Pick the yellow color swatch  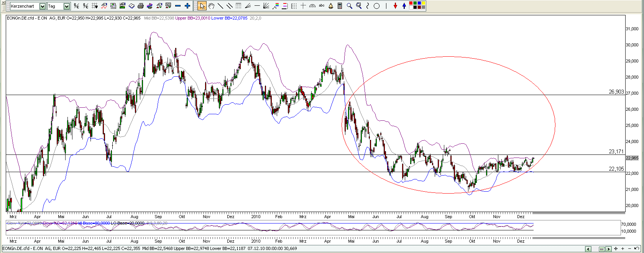[424, 3]
